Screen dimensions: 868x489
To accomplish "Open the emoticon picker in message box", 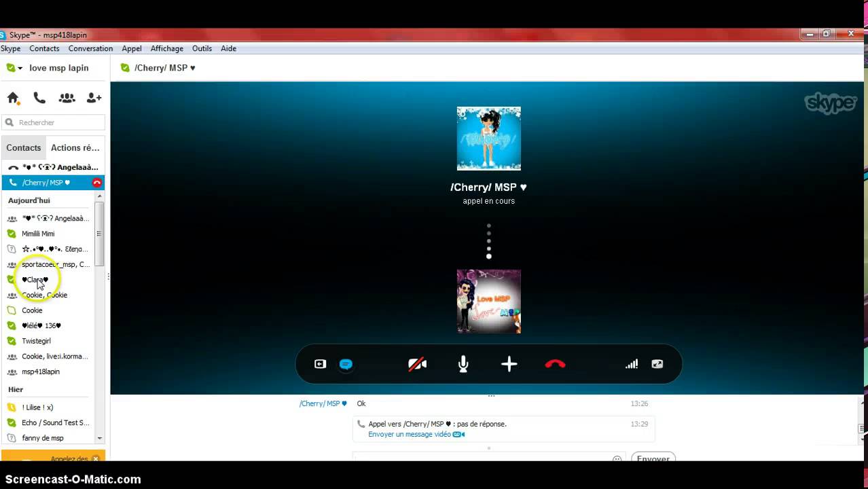I will coord(617,459).
